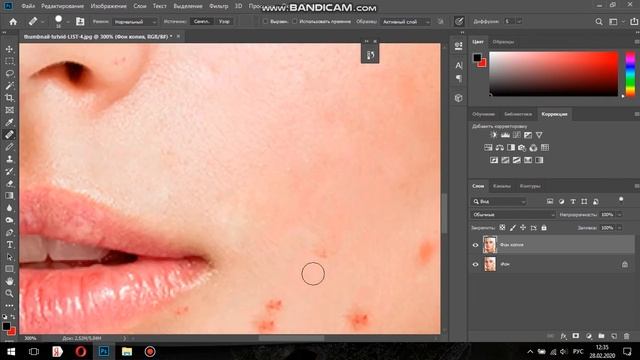Add a Channel Mixer adjustment
Screen dimensions: 640x360
(533, 148)
